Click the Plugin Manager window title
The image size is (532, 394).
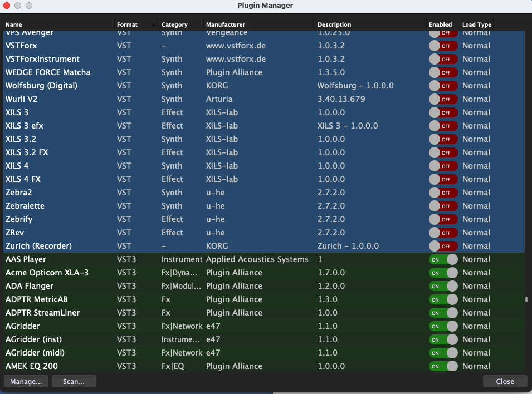coord(265,6)
